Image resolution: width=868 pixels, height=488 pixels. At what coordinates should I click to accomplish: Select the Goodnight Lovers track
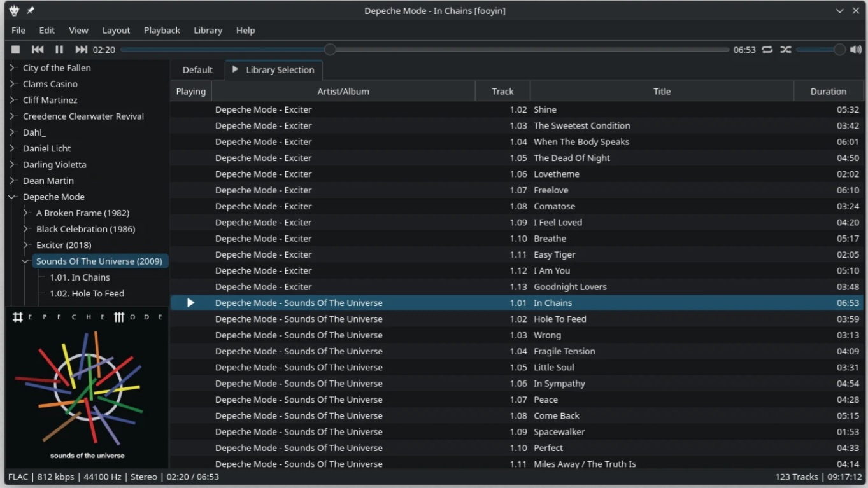516,287
